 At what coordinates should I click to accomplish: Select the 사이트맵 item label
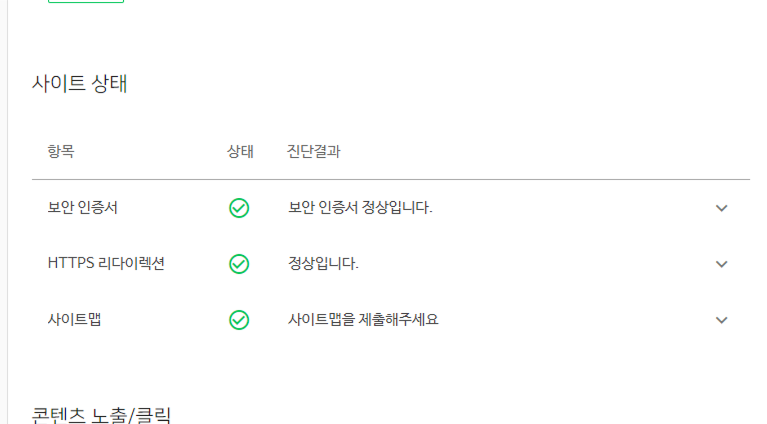tap(74, 319)
